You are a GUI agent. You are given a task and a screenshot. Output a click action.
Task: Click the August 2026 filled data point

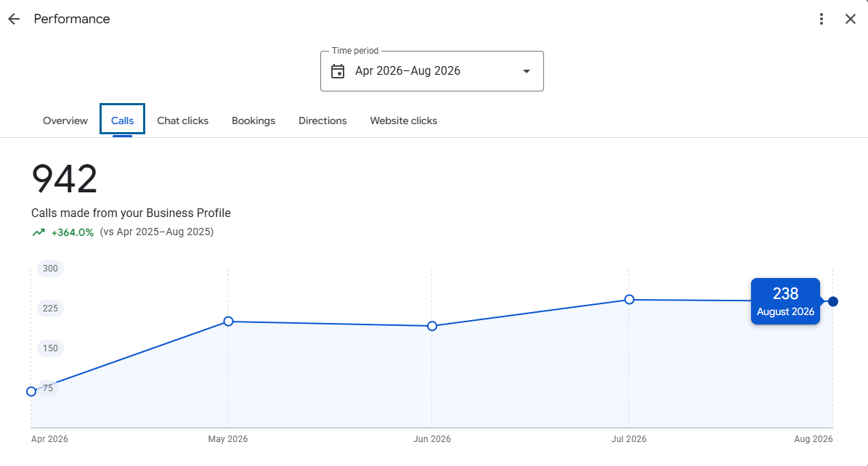point(833,302)
